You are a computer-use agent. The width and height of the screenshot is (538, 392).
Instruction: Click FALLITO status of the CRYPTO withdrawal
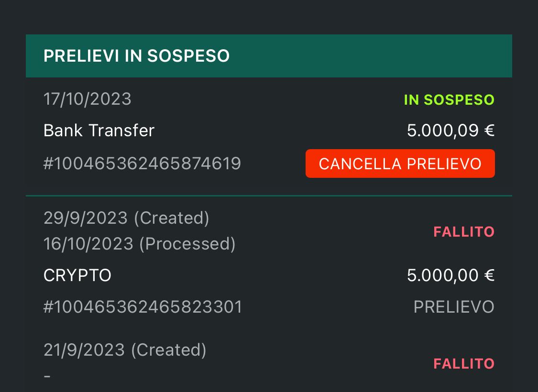(463, 232)
